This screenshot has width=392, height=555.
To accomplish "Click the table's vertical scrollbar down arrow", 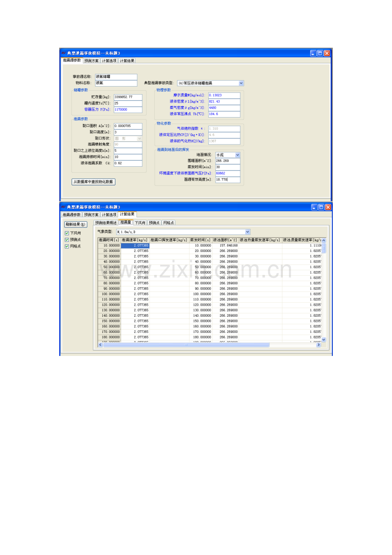I will point(323,340).
